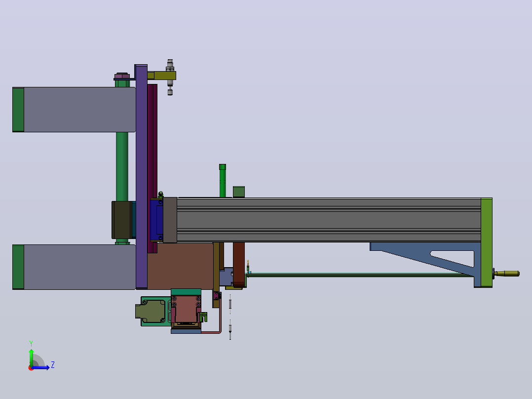The height and width of the screenshot is (399, 532).
Task: Pick the olive bracket at top of purple plate
Action: 161,76
